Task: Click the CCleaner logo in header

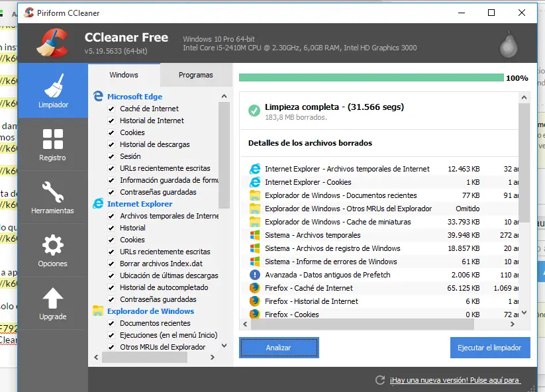Action: click(53, 43)
